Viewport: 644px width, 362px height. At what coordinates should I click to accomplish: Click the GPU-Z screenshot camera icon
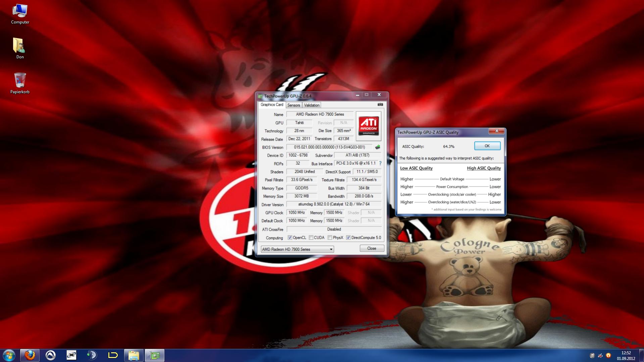point(380,105)
